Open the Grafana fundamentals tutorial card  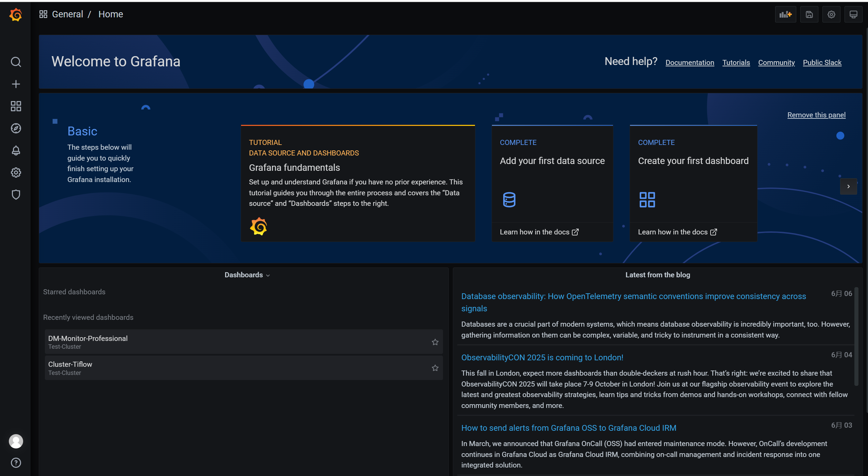pyautogui.click(x=358, y=183)
